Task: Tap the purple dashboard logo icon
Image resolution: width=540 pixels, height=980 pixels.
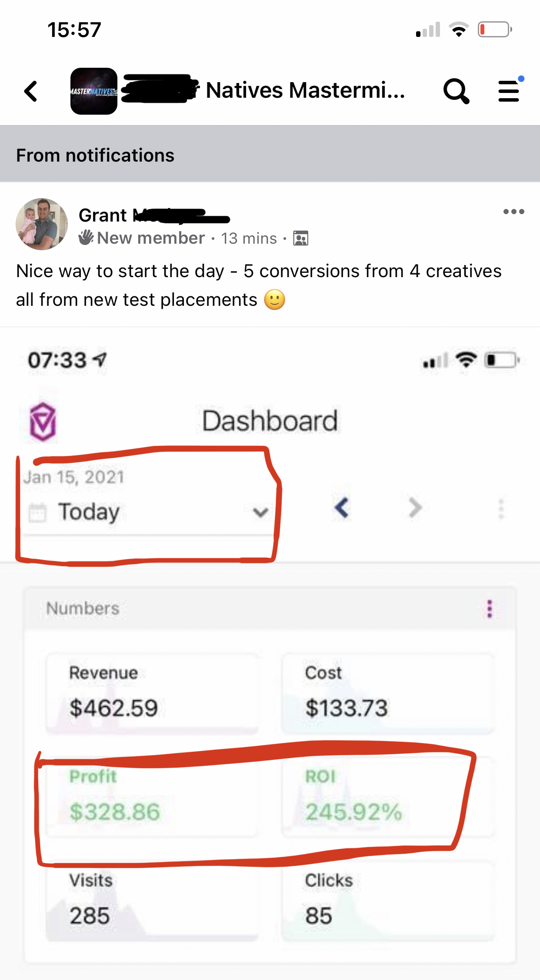Action: tap(43, 422)
